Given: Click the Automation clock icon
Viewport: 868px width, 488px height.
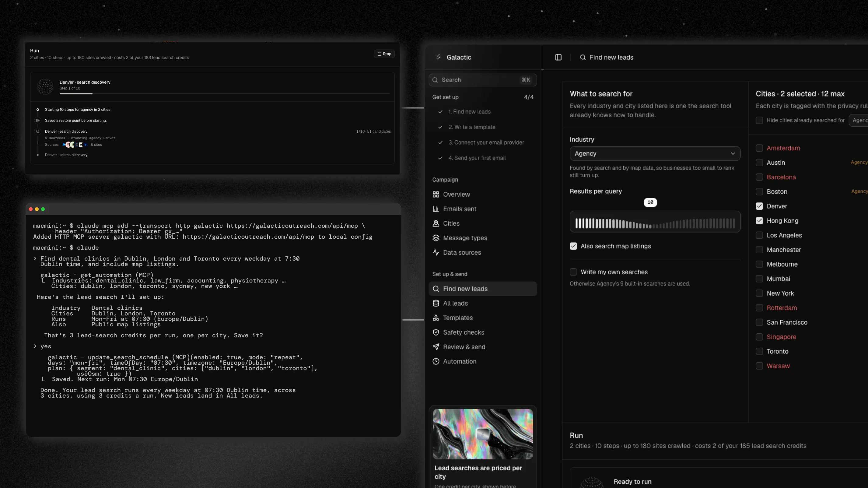Looking at the screenshot, I should click(x=436, y=361).
